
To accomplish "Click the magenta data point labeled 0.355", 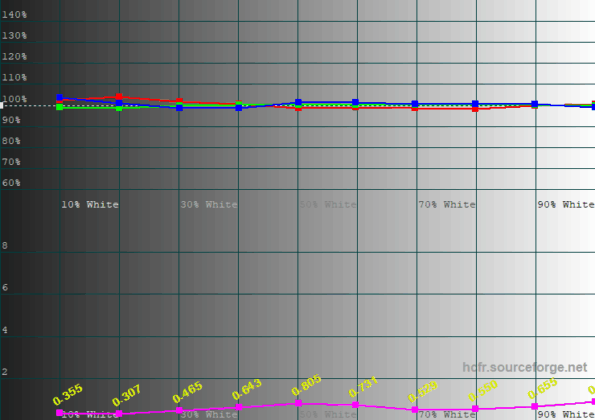I will (59, 412).
